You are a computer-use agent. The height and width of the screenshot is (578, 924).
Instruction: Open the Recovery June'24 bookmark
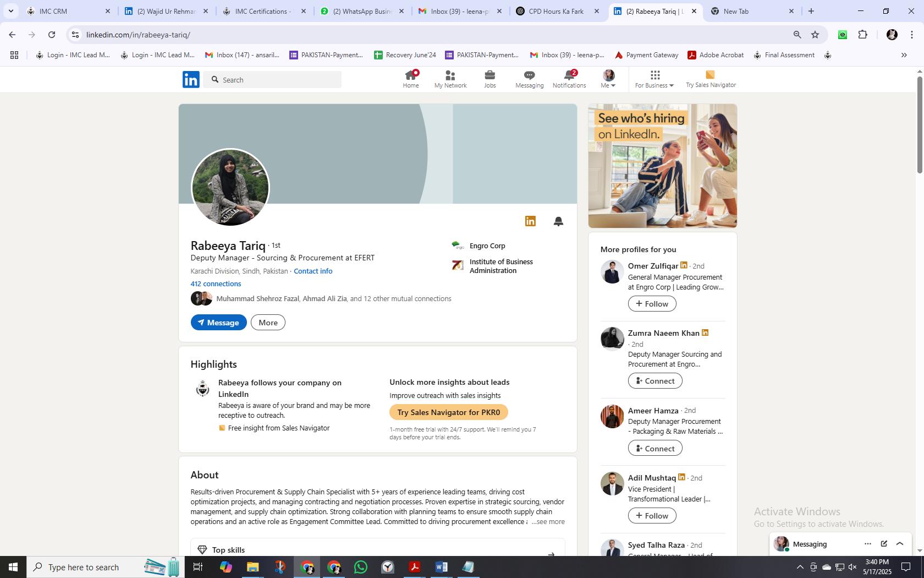[x=405, y=55]
